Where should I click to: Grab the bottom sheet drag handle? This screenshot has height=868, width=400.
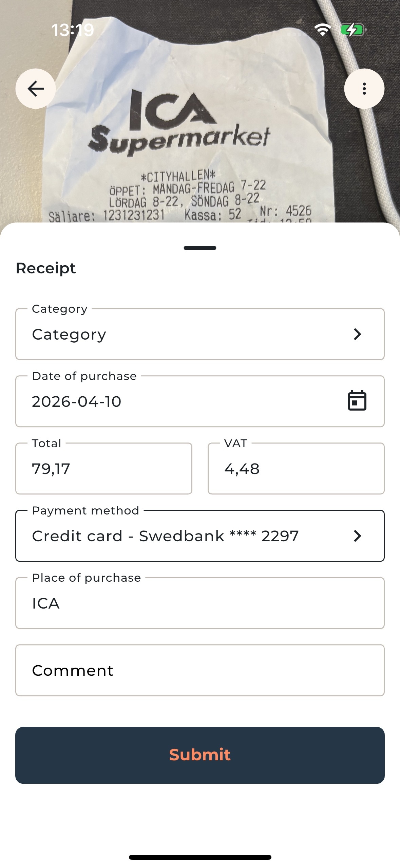click(200, 248)
